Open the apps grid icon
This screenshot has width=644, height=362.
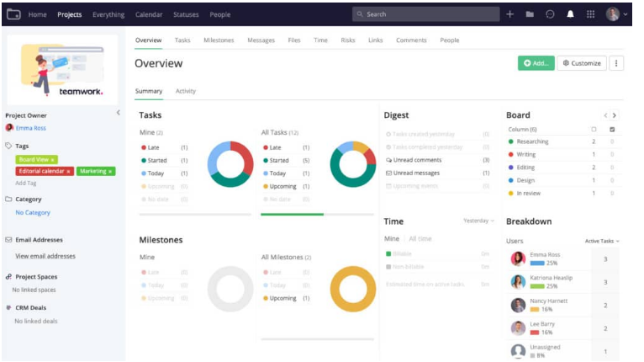click(591, 14)
